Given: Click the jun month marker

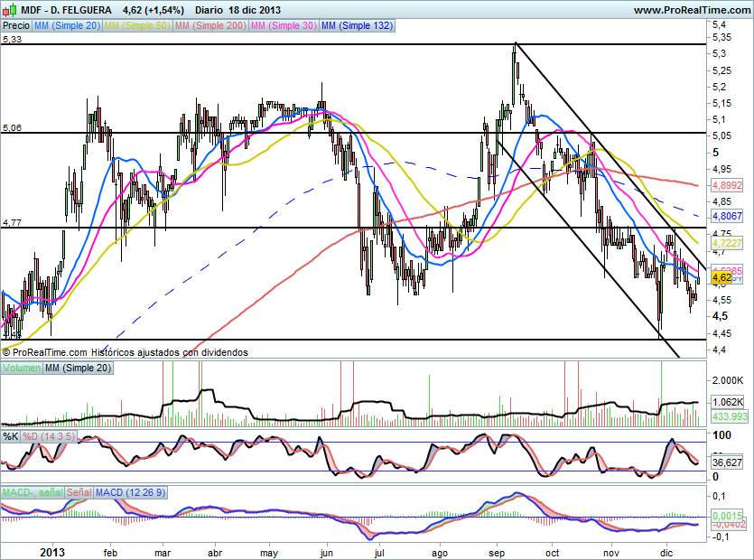Looking at the screenshot, I should (327, 554).
